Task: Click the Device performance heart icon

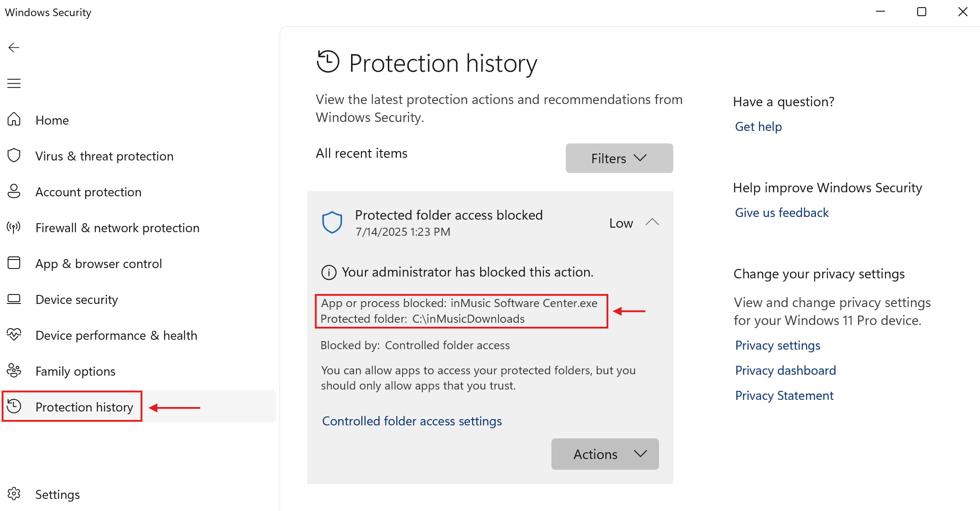Action: [14, 335]
